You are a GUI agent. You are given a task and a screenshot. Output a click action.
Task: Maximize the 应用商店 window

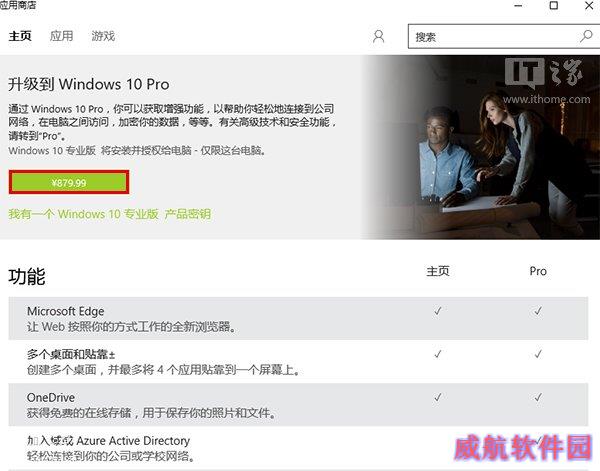coord(553,5)
